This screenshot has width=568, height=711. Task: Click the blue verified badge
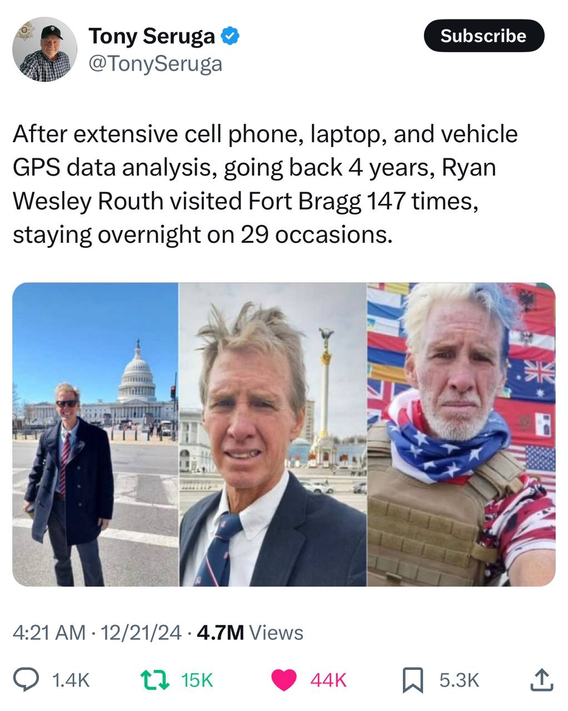pyautogui.click(x=230, y=36)
